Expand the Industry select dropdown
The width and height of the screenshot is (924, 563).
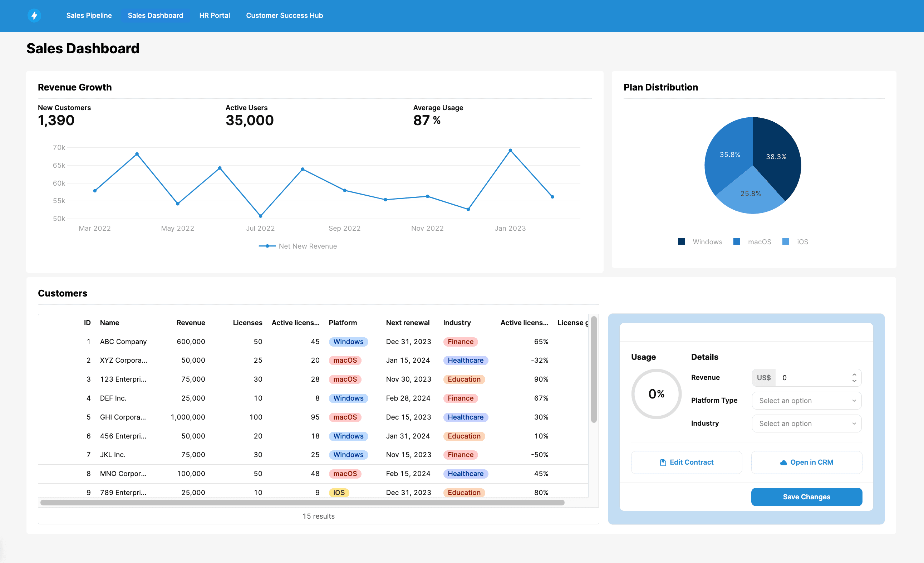point(806,424)
